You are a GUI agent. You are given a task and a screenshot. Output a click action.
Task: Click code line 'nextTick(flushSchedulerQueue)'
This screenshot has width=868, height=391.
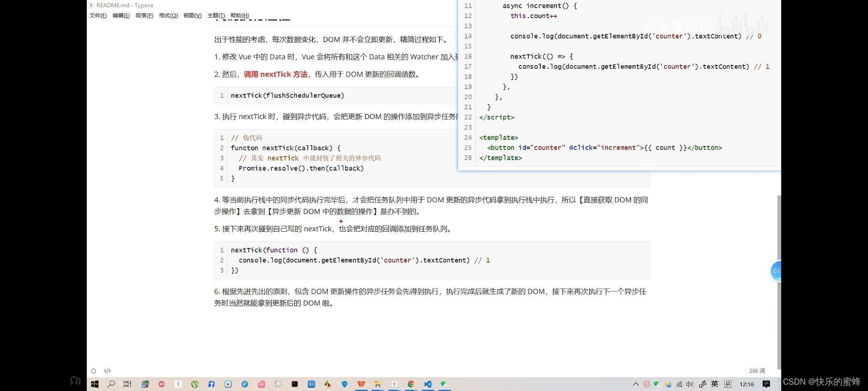288,95
